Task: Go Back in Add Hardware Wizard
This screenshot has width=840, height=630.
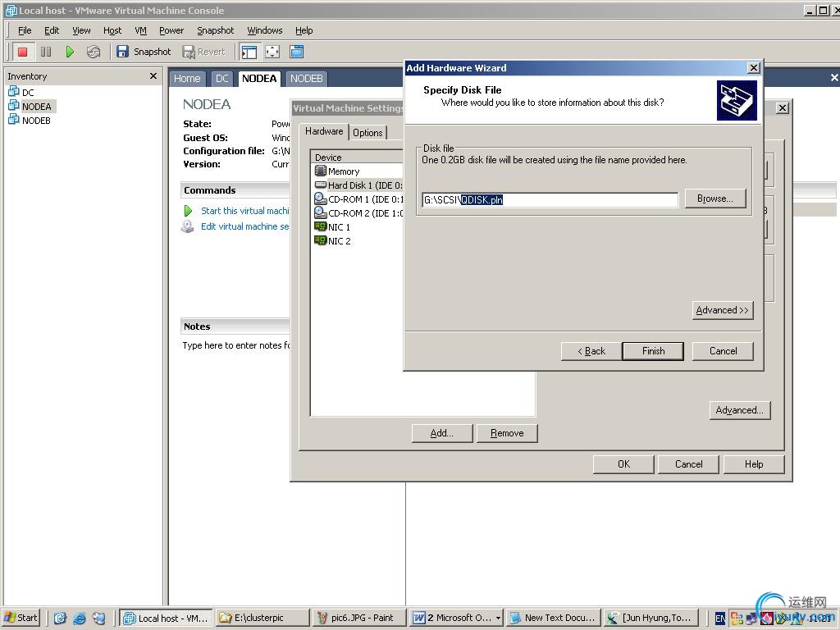Action: [x=591, y=351]
